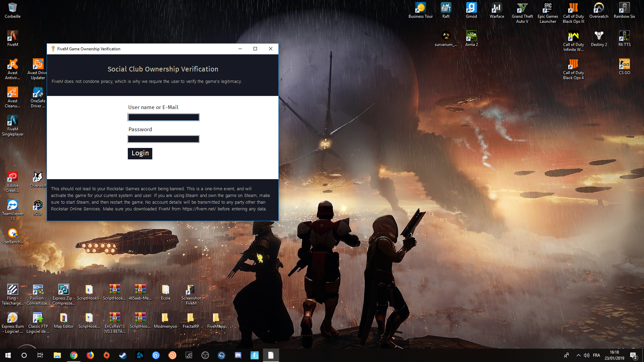Select the Corbeille recycle bin icon
644x362 pixels.
click(13, 10)
